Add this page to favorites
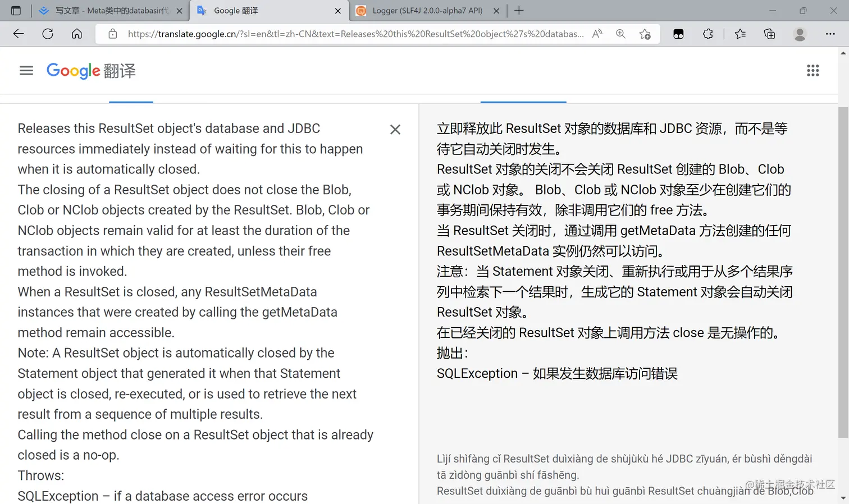 [x=645, y=34]
